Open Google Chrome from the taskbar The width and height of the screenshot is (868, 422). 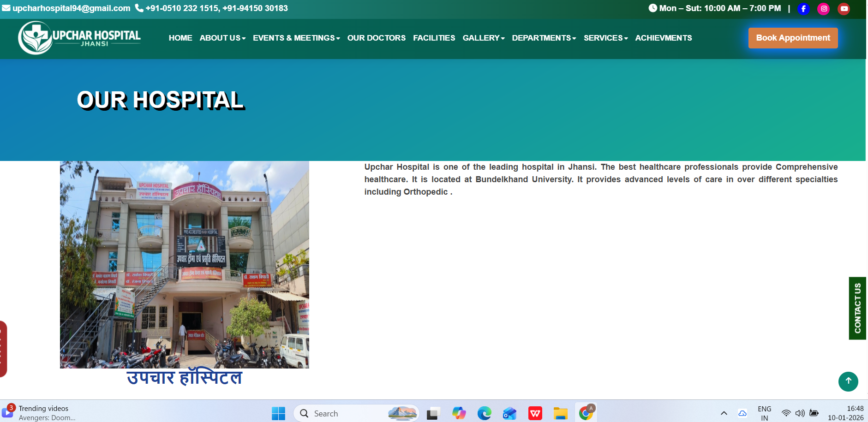(x=586, y=413)
